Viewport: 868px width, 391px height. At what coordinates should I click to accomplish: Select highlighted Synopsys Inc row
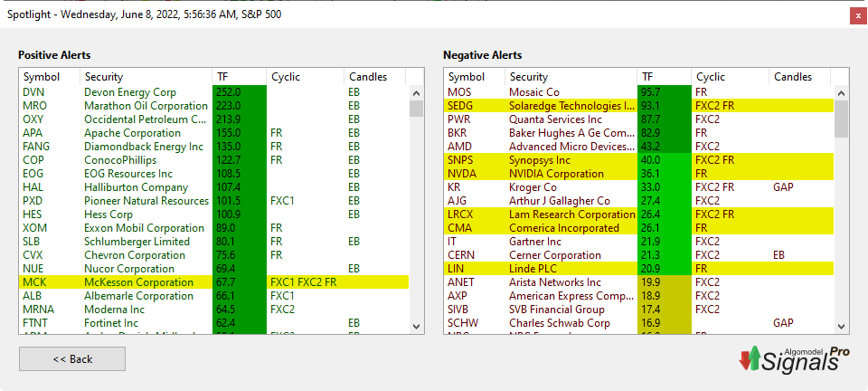click(x=639, y=160)
